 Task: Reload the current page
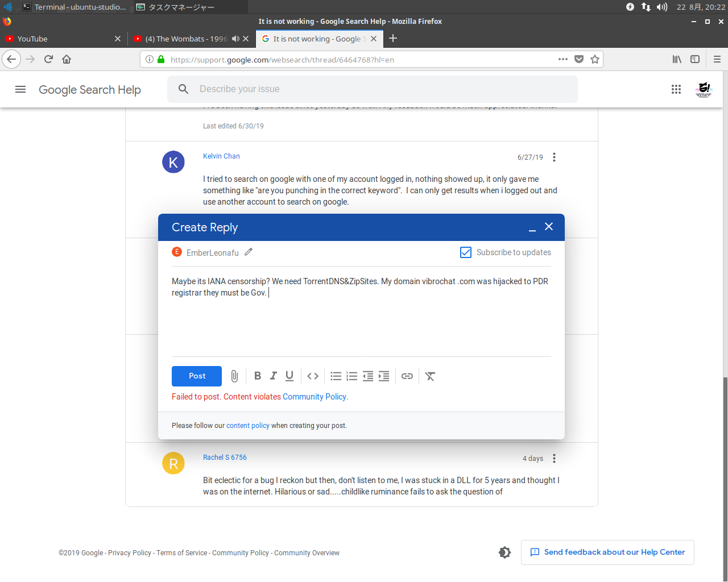(x=49, y=59)
